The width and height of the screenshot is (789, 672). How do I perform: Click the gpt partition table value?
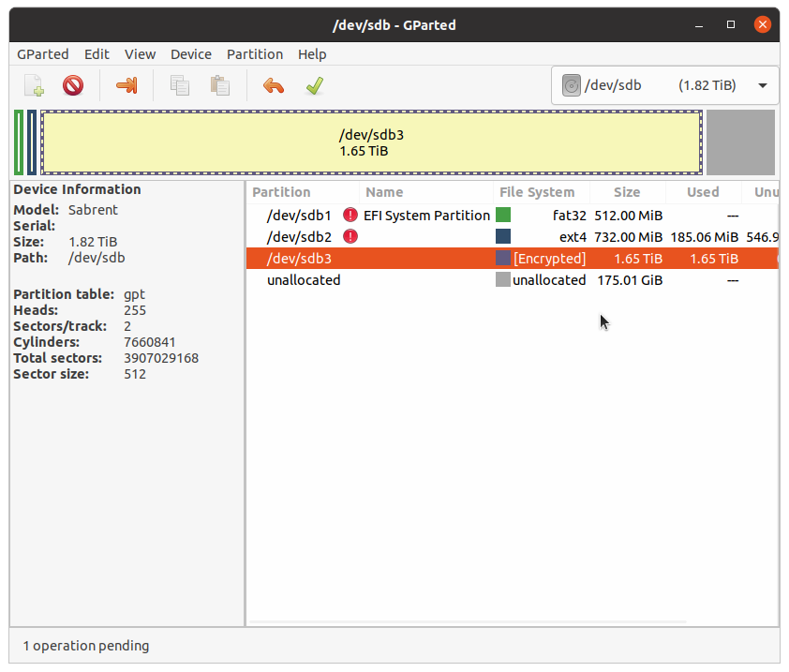(134, 294)
